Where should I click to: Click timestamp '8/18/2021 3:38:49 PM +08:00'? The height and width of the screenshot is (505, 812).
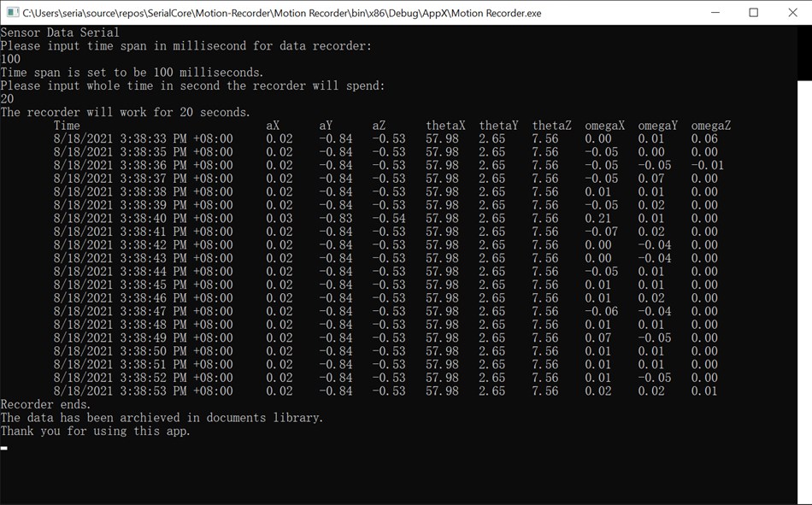[143, 338]
